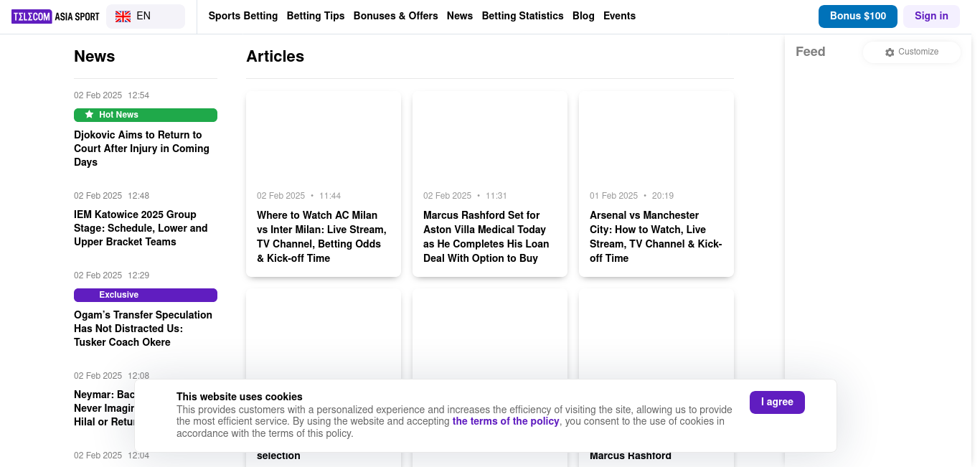This screenshot has width=980, height=467.
Task: Open the Marcus Rashford article thumbnail
Action: point(490,136)
